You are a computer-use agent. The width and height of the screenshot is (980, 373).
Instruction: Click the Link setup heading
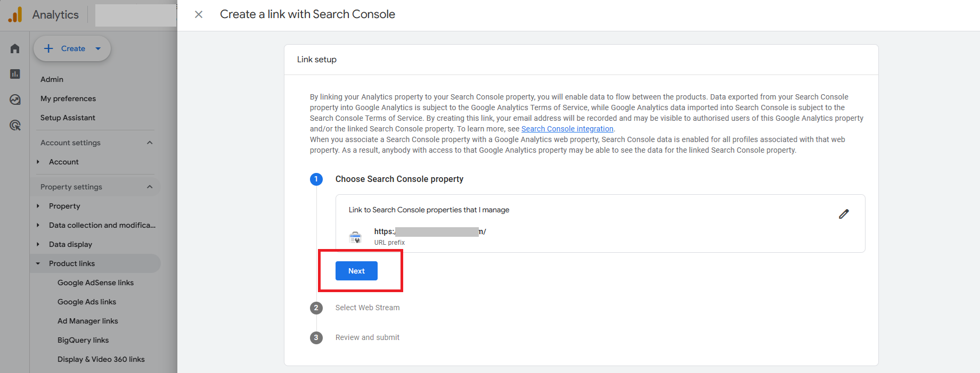pos(317,60)
